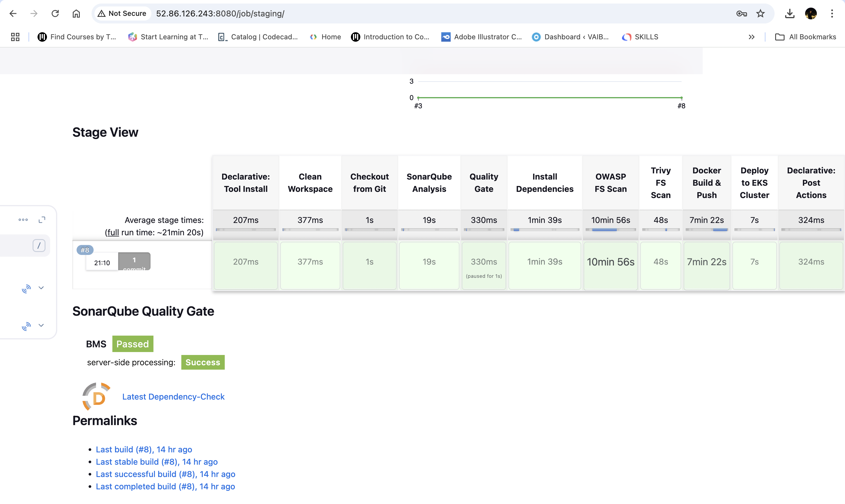This screenshot has width=845, height=504.
Task: Go forward to the next page
Action: 34,13
